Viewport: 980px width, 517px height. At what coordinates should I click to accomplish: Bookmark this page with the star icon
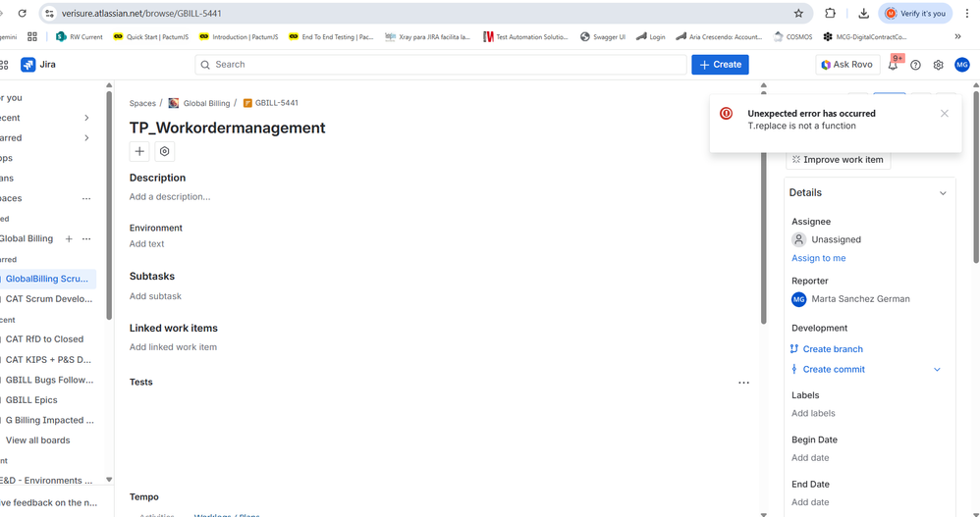798,13
